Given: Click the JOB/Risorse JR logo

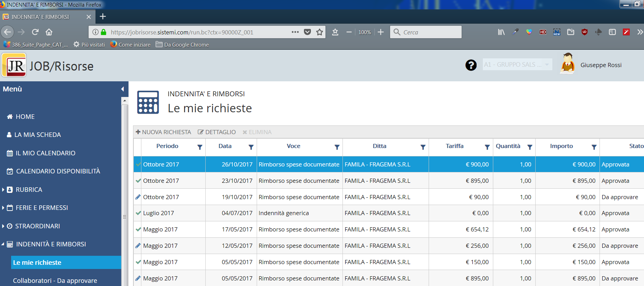Looking at the screenshot, I should 14,65.
